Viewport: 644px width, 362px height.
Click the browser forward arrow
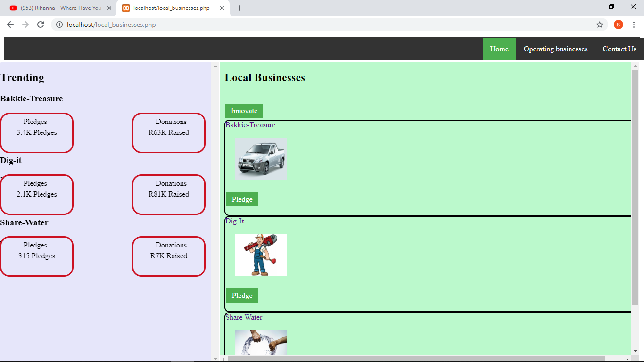click(25, 25)
